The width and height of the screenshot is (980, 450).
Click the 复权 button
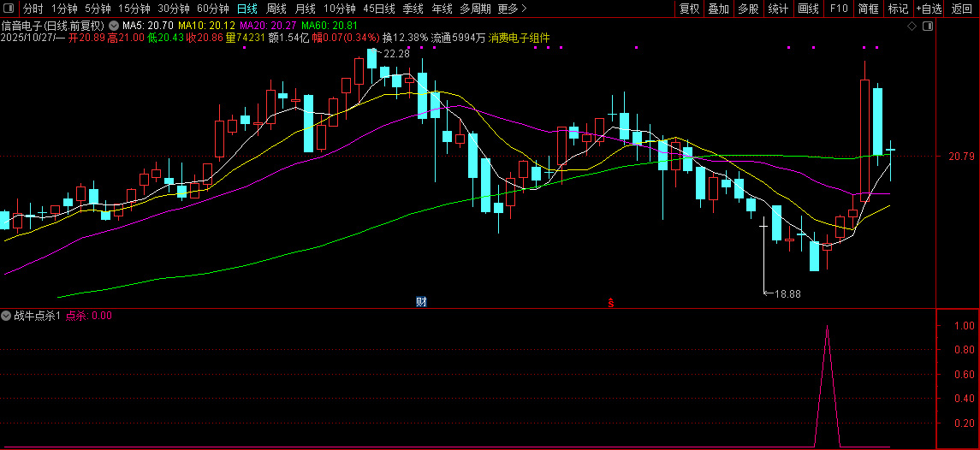(689, 9)
